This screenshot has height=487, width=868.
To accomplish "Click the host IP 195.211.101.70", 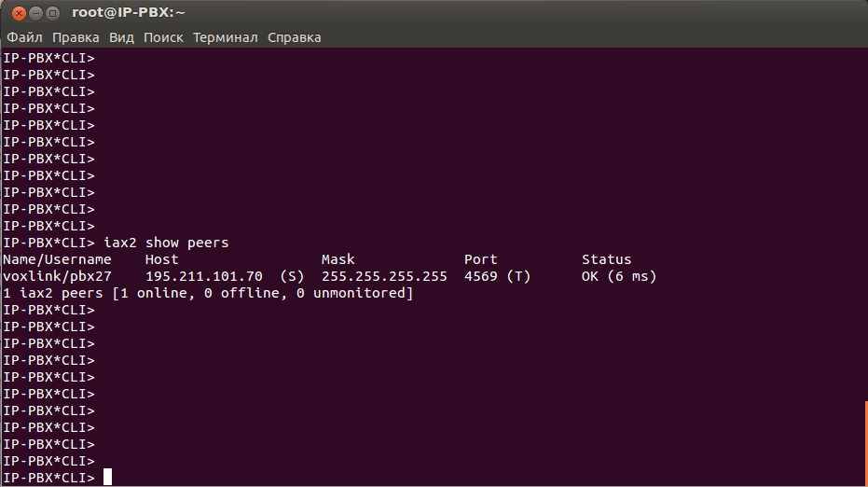I will (x=203, y=276).
